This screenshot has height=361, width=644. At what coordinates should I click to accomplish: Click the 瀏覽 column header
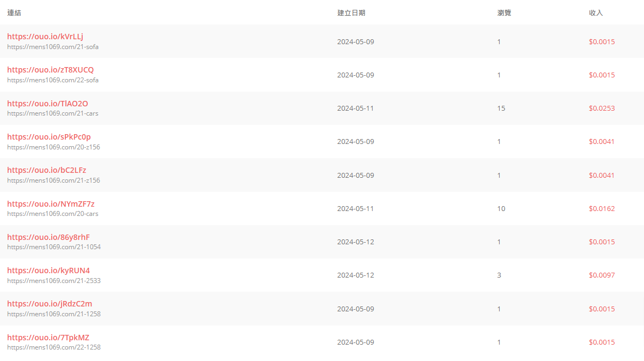point(504,13)
